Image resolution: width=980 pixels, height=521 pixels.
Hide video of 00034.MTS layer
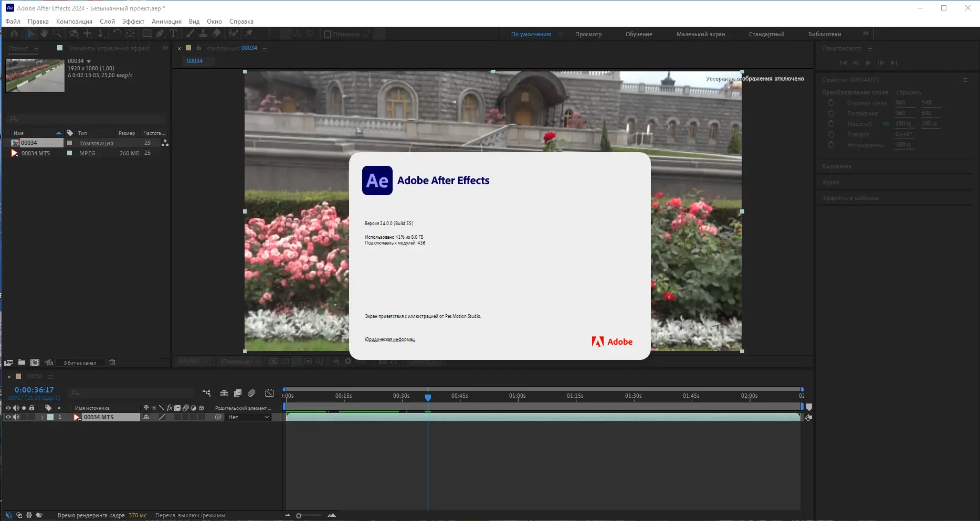click(x=8, y=417)
